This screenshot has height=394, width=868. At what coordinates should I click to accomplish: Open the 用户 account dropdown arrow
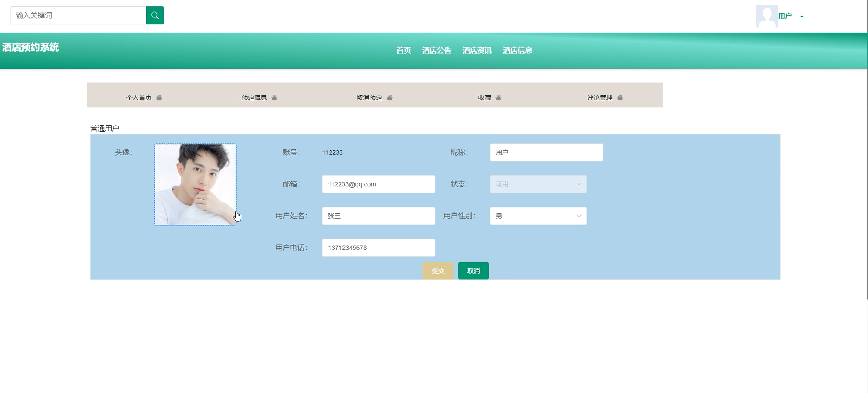point(802,17)
